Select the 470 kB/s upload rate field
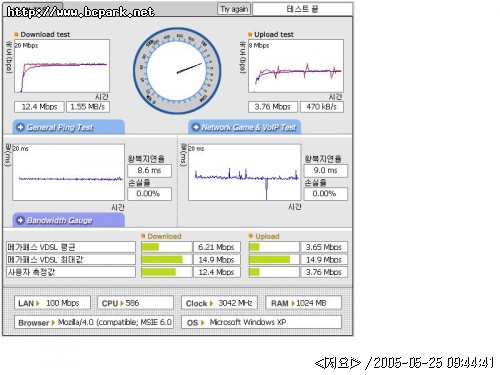 tap(322, 107)
